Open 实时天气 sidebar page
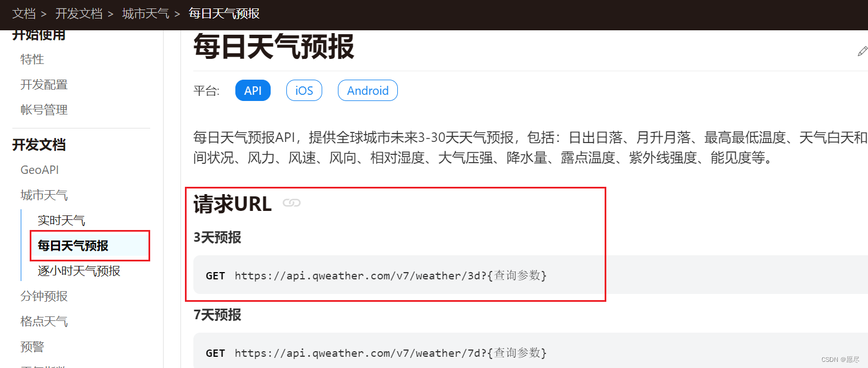Viewport: 868px width, 368px height. pyautogui.click(x=62, y=220)
